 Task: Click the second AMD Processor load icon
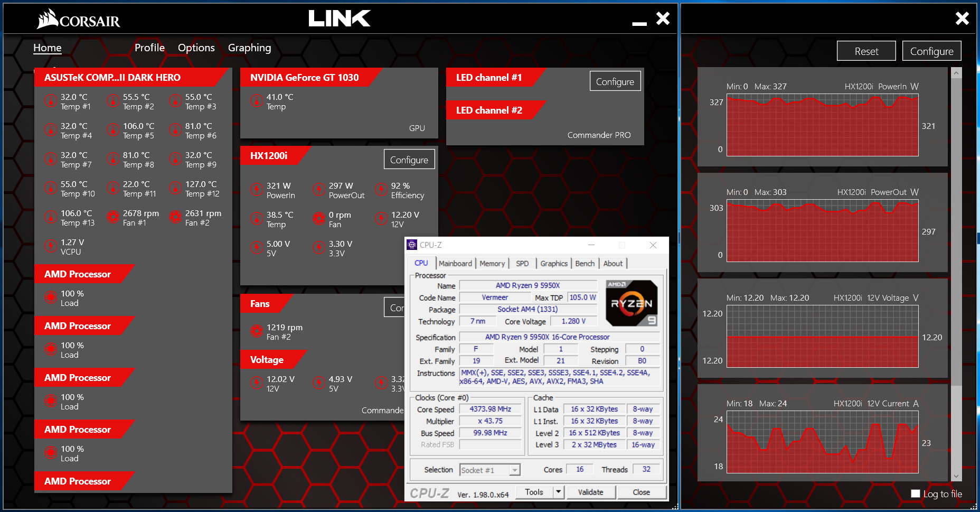point(51,349)
